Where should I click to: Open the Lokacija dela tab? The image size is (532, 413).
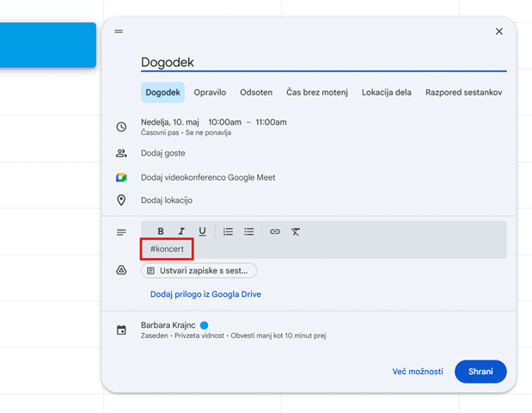point(387,92)
